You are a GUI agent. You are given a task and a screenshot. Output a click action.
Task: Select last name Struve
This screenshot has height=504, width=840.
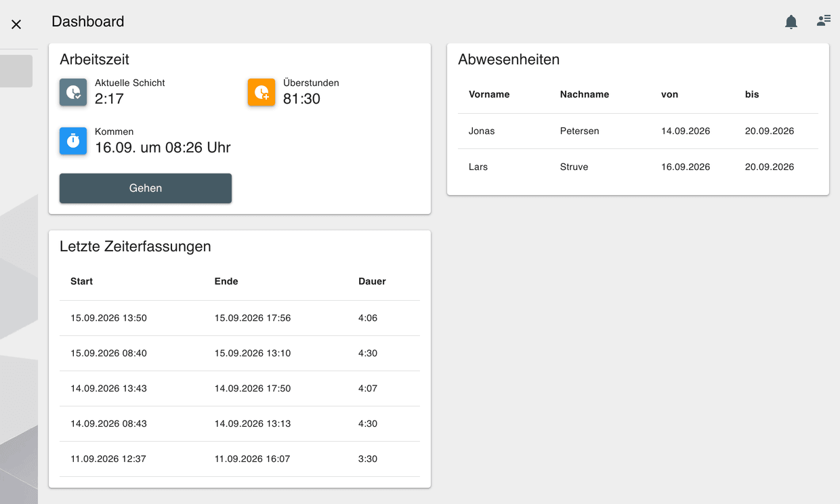coord(574,167)
